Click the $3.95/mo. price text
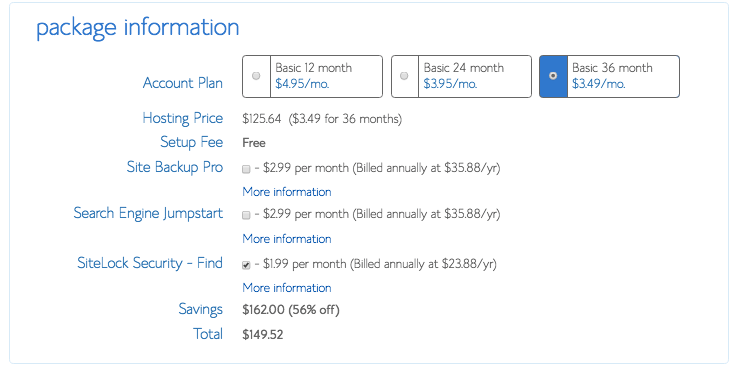The image size is (751, 378). pos(450,84)
